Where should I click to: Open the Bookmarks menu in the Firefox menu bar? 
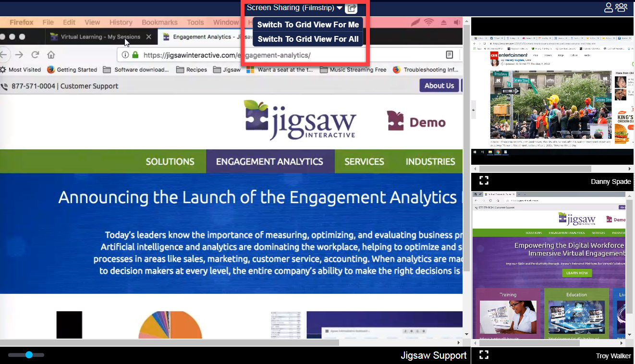pyautogui.click(x=159, y=23)
